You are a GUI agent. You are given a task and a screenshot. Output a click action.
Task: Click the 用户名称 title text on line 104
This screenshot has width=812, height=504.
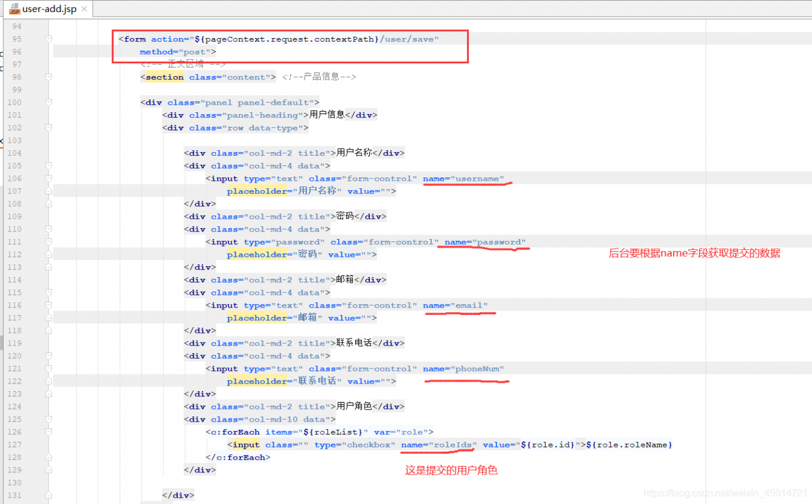coord(354,153)
